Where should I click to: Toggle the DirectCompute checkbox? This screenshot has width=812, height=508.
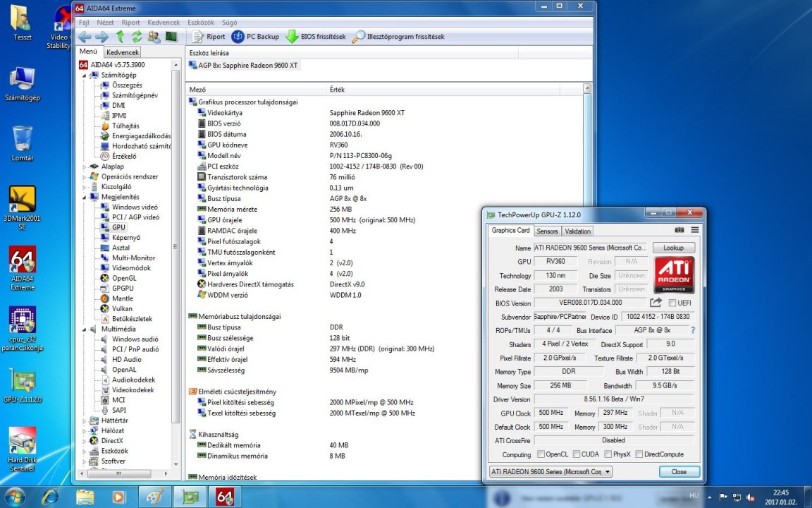(639, 454)
